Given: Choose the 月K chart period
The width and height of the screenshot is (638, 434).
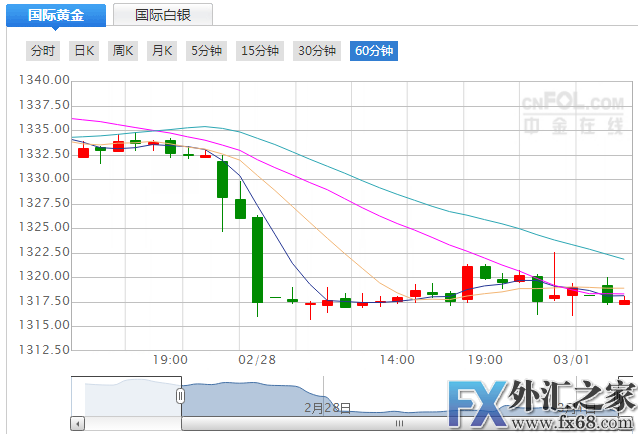Looking at the screenshot, I should coord(162,51).
